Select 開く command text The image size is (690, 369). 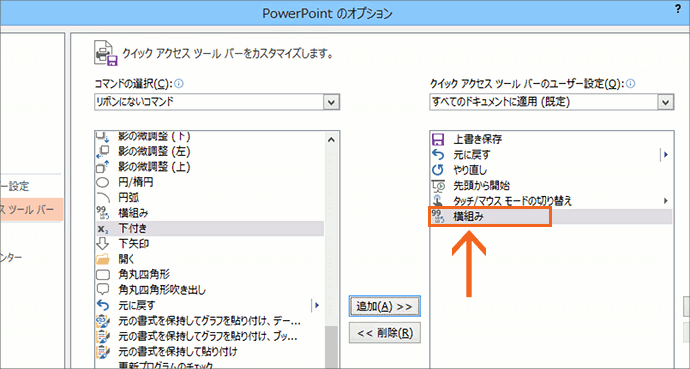click(x=126, y=259)
